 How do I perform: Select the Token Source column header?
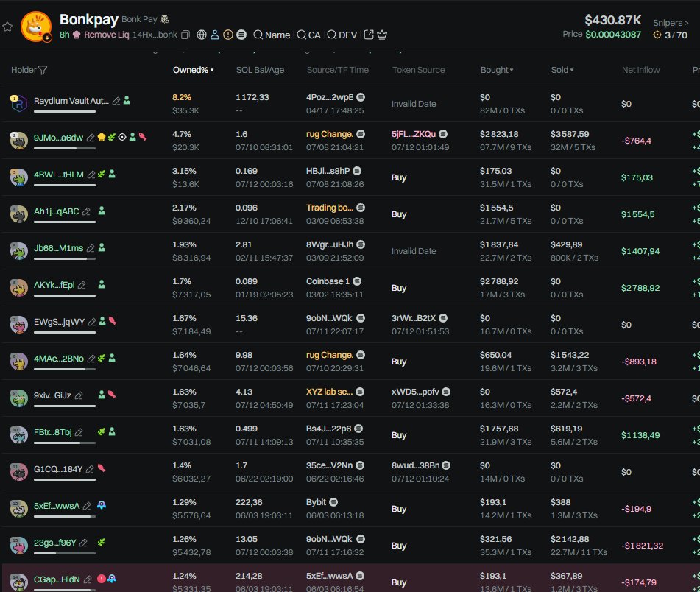pos(418,70)
